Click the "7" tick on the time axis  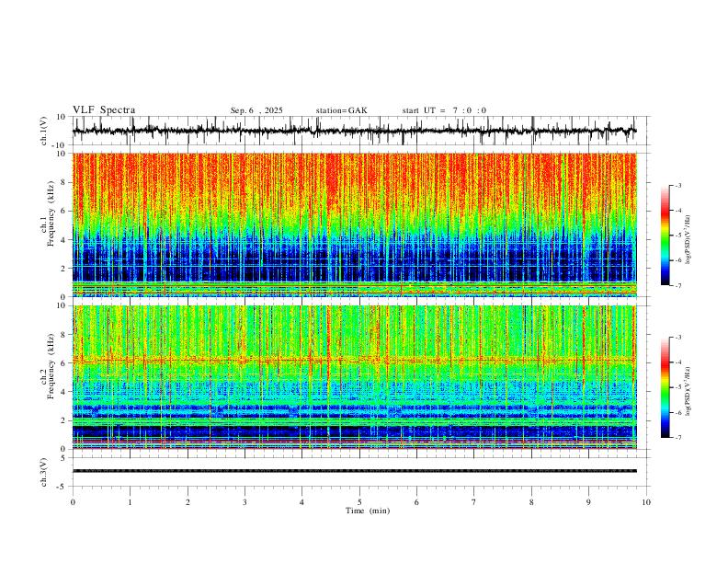pos(474,502)
